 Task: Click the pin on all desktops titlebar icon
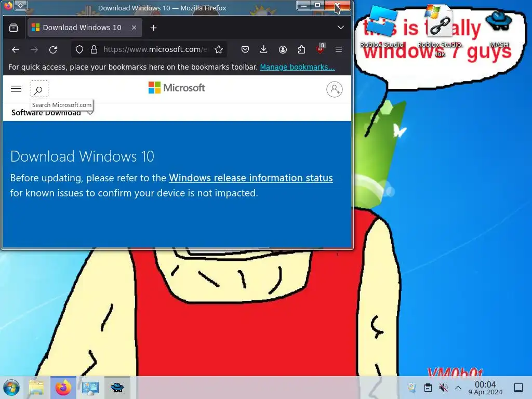20,5
